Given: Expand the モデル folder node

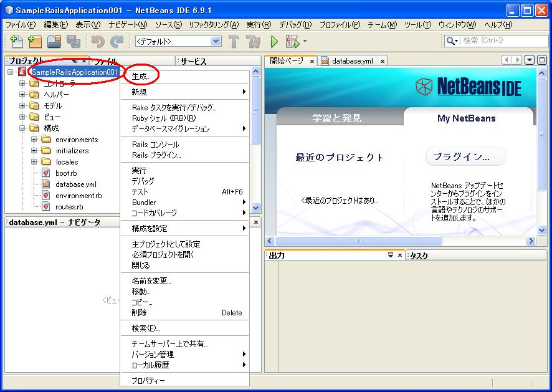Looking at the screenshot, I should (22, 106).
